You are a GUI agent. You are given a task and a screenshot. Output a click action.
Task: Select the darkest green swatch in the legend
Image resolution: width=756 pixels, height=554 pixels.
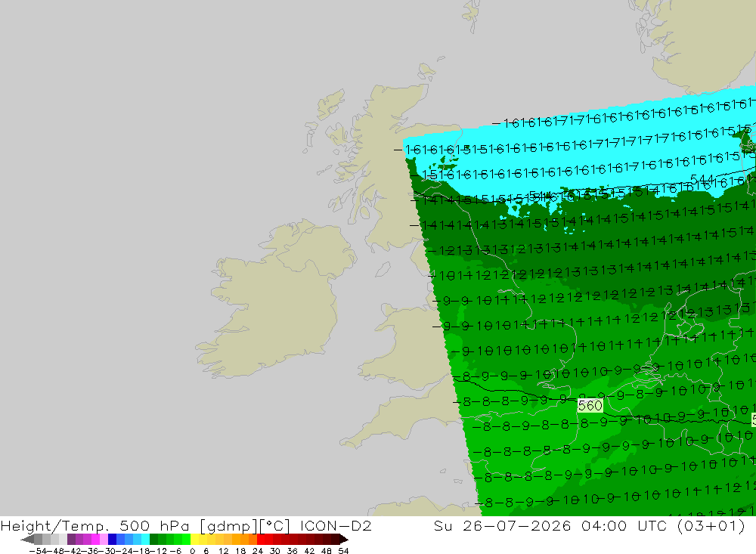153,540
